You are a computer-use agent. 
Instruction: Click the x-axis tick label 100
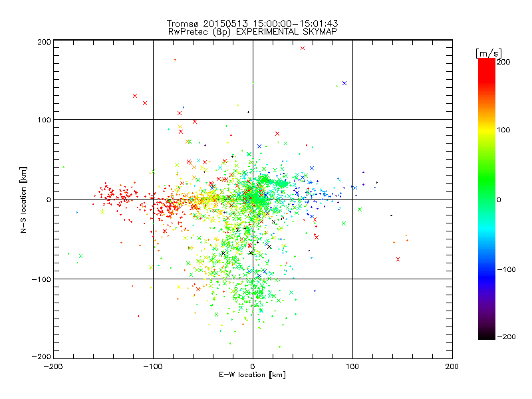tap(352, 367)
